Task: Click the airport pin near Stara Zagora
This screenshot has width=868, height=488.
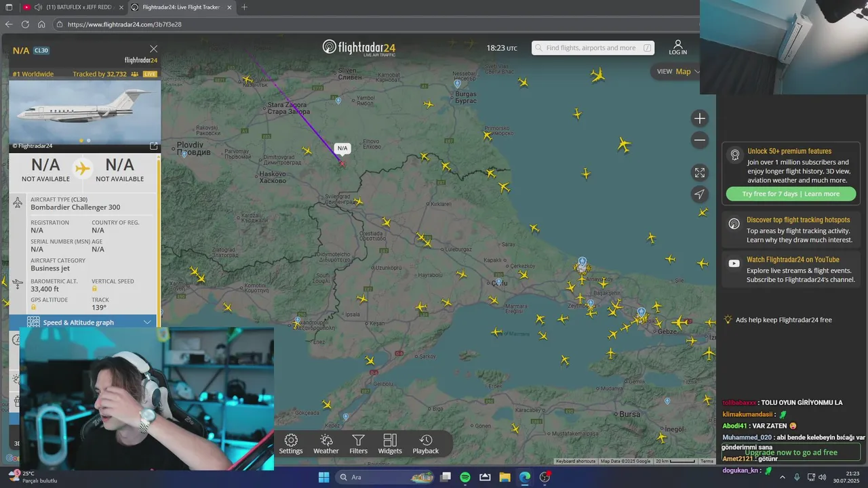Action: point(338,101)
